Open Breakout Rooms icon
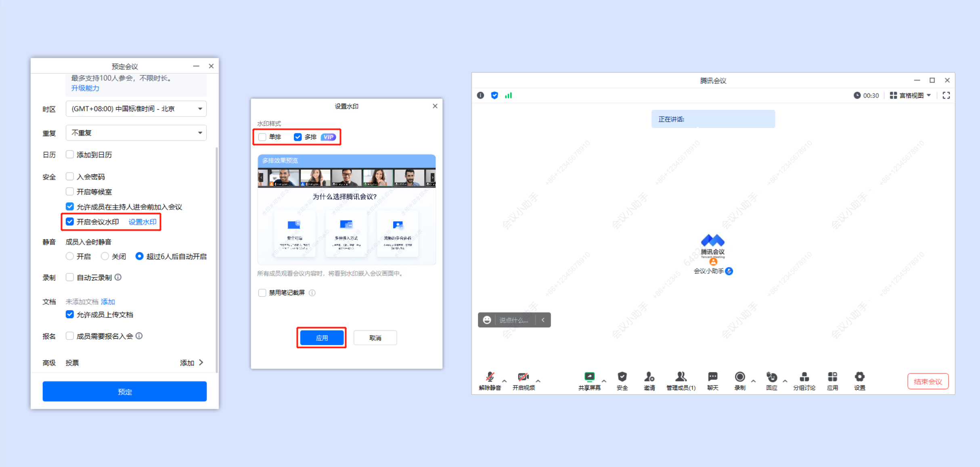This screenshot has width=980, height=467. point(804,377)
